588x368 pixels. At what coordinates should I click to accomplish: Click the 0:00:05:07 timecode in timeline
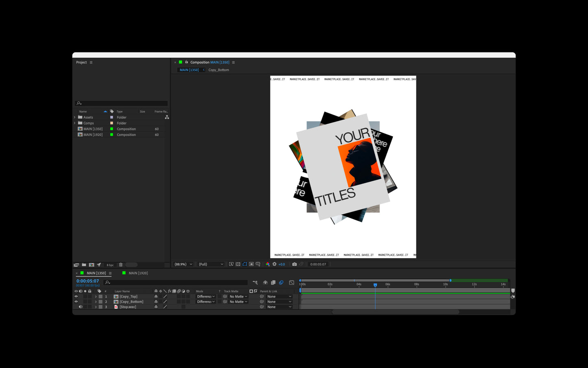pos(87,281)
